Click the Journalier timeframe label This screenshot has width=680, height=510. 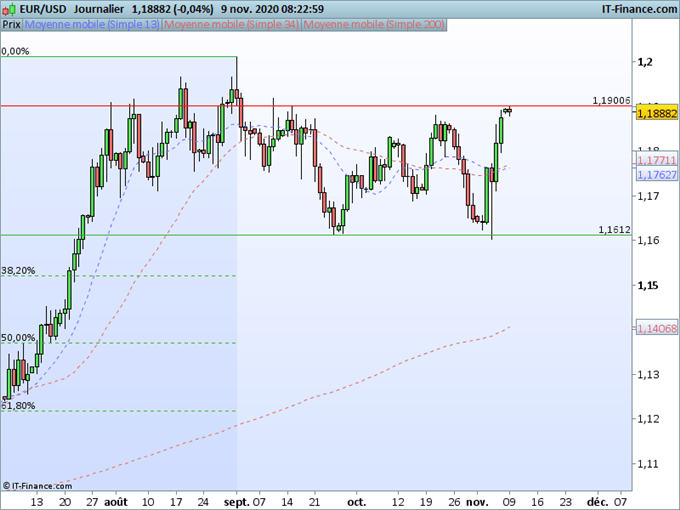98,9
